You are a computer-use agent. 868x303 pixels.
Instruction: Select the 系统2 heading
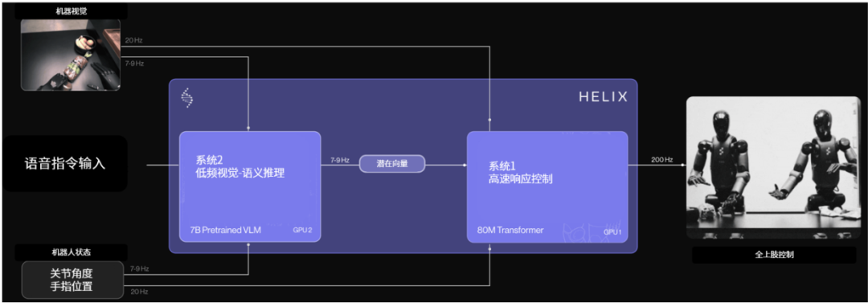(209, 160)
